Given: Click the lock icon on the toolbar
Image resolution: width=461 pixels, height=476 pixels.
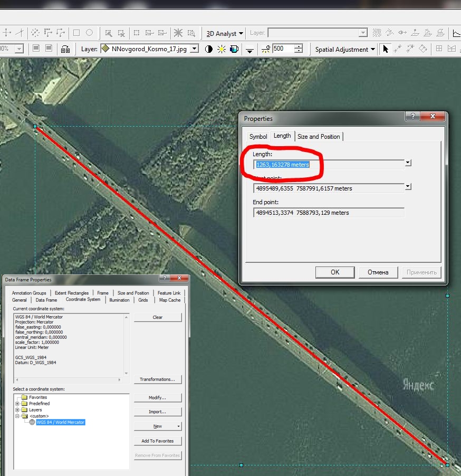Looking at the screenshot, I should click(x=65, y=49).
